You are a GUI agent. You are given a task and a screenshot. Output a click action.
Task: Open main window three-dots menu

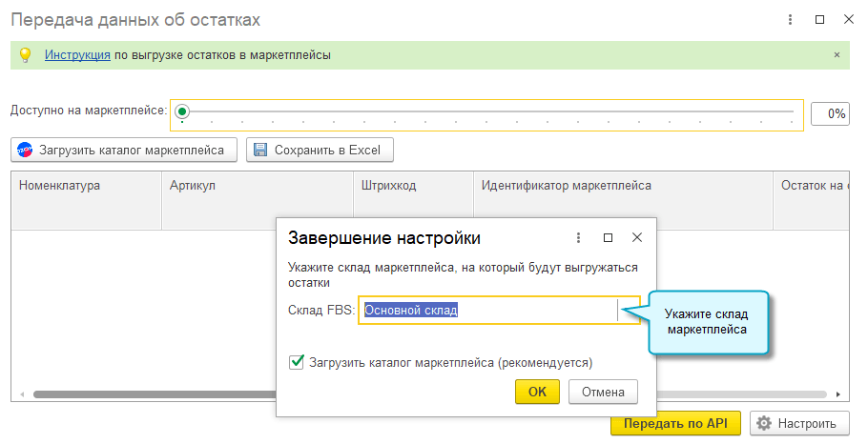[790, 20]
